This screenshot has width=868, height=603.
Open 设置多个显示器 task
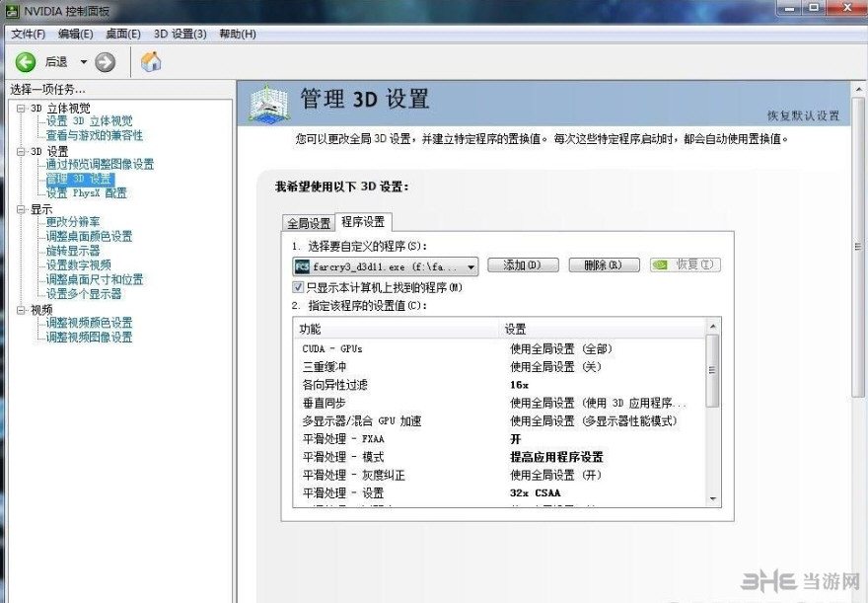[x=84, y=294]
